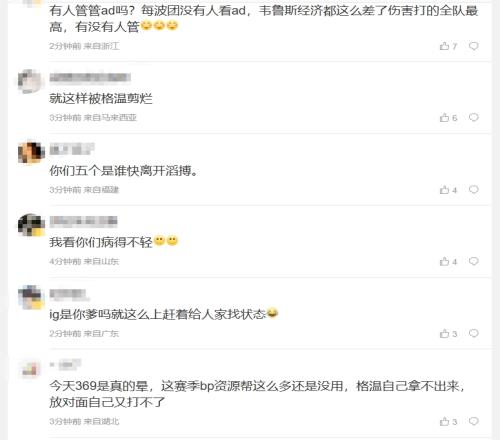Image resolution: width=500 pixels, height=440 pixels.
Task: Open avatar of the 马来西亚 commenter
Action: click(x=31, y=82)
